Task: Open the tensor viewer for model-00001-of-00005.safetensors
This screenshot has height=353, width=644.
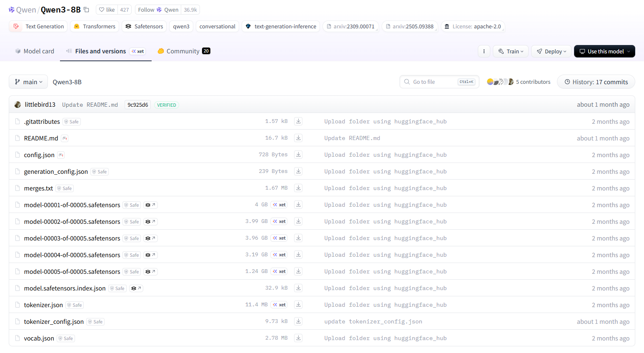Action: click(x=150, y=205)
